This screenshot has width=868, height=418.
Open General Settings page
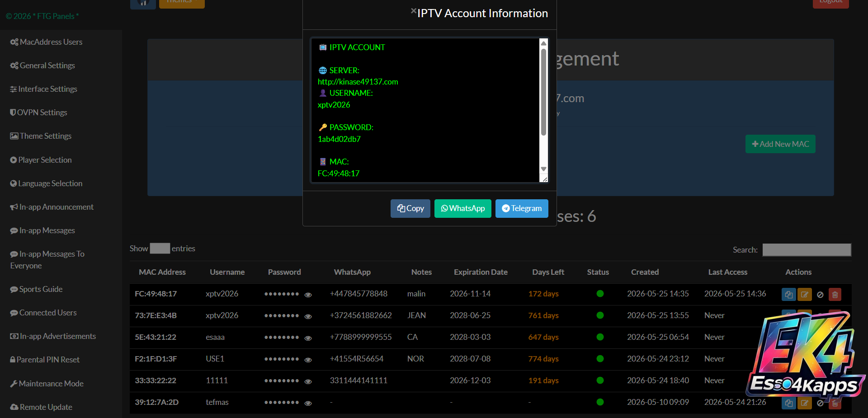pyautogui.click(x=42, y=66)
